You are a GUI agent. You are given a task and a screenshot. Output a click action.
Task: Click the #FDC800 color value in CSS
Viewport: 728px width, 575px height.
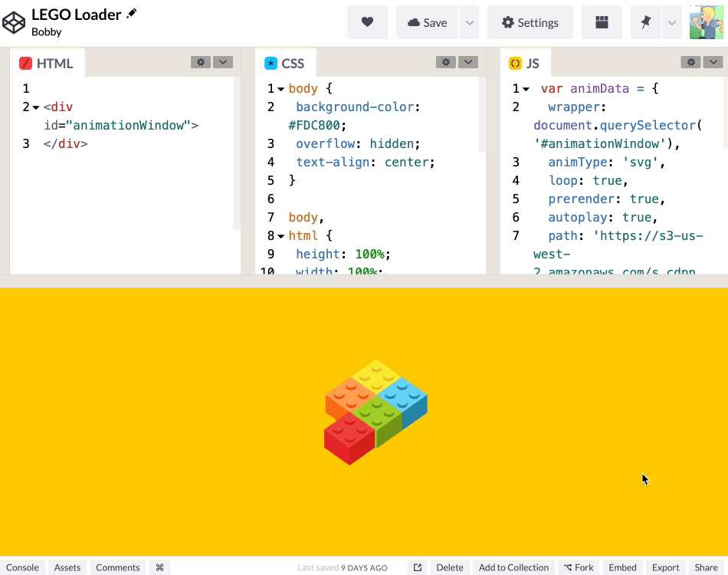tap(314, 126)
